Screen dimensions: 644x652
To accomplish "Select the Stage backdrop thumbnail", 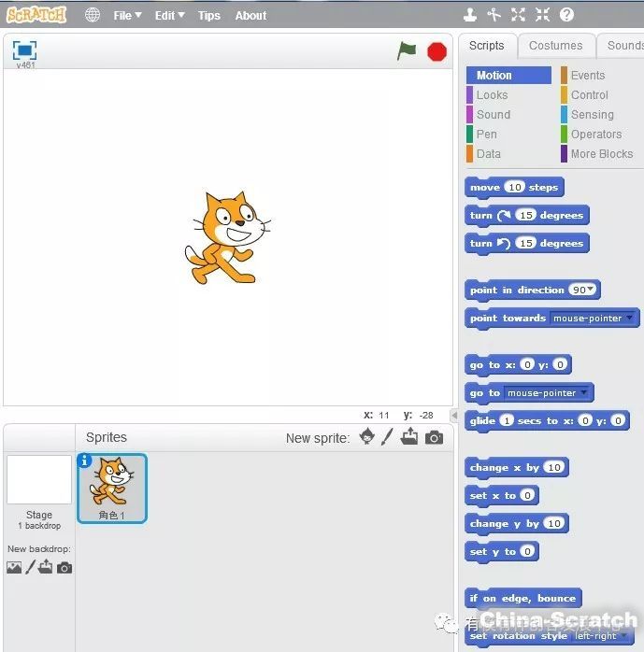I will coord(39,480).
